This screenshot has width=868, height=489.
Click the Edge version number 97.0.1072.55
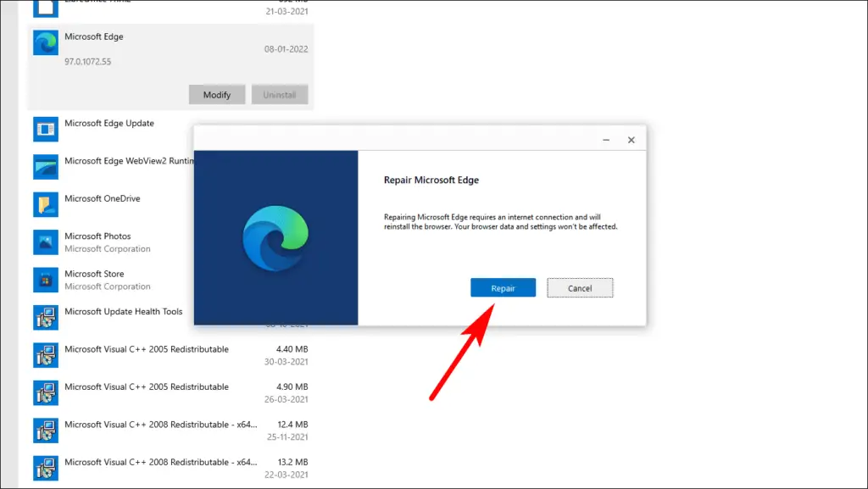[x=87, y=61]
